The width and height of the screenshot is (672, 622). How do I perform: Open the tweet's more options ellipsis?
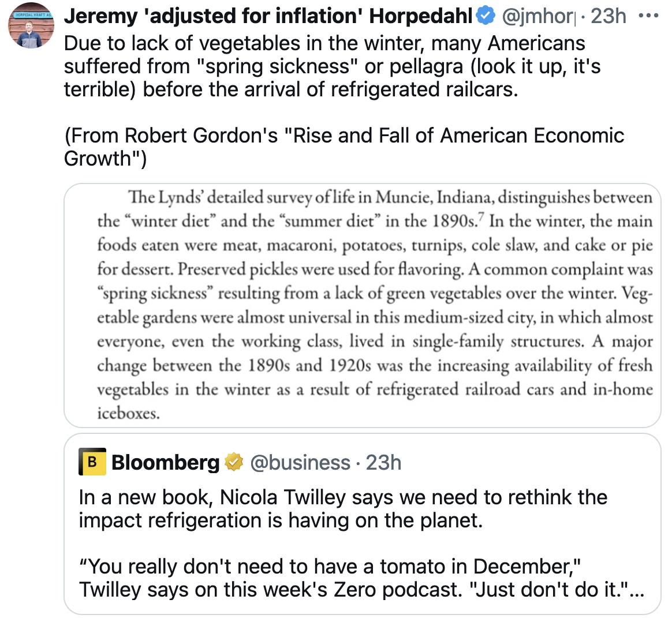(649, 16)
